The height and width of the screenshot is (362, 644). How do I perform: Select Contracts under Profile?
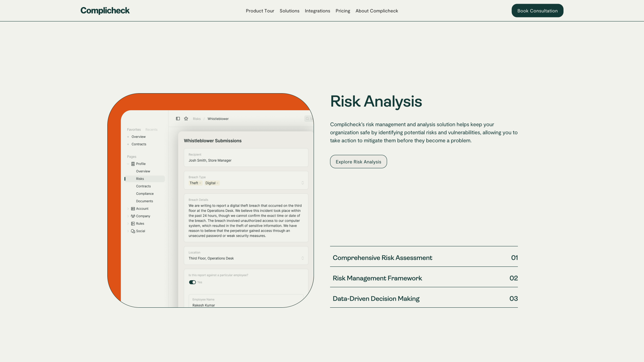pyautogui.click(x=144, y=186)
